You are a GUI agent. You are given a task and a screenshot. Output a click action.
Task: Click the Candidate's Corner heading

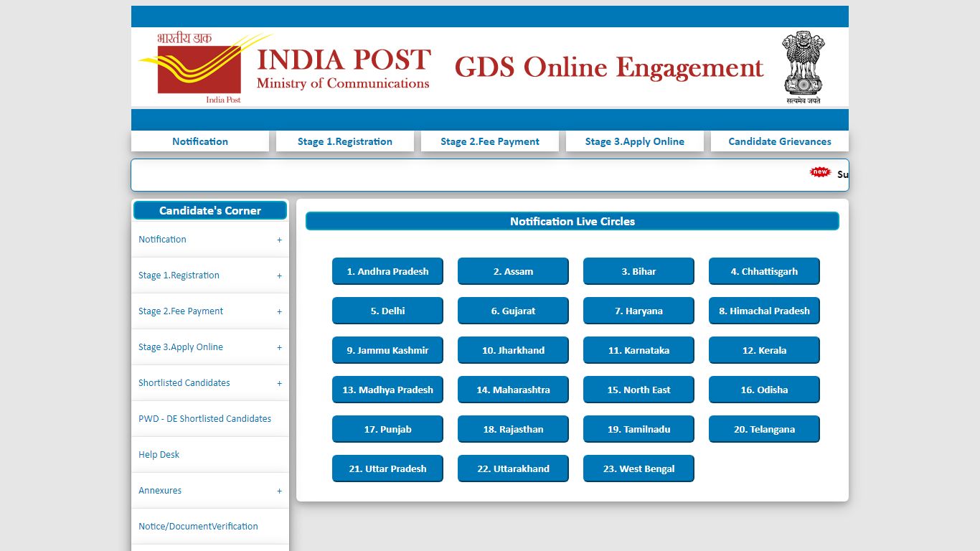[x=210, y=210]
